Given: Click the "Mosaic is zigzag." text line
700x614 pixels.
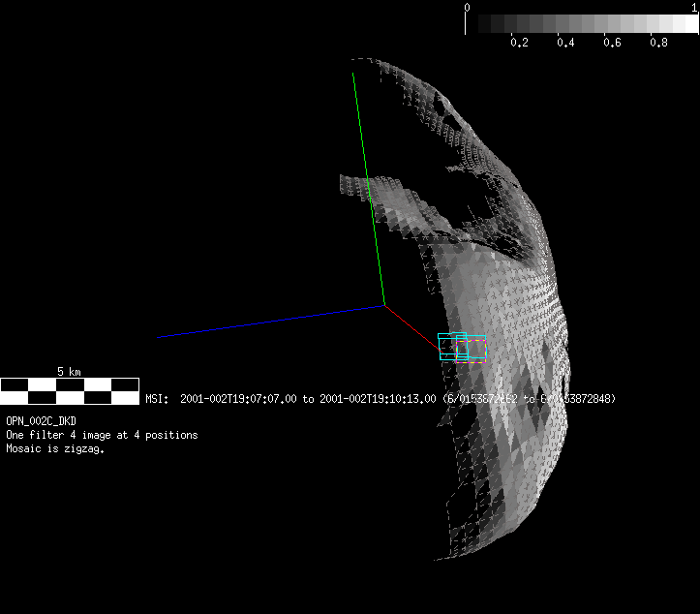Looking at the screenshot, I should pos(55,448).
